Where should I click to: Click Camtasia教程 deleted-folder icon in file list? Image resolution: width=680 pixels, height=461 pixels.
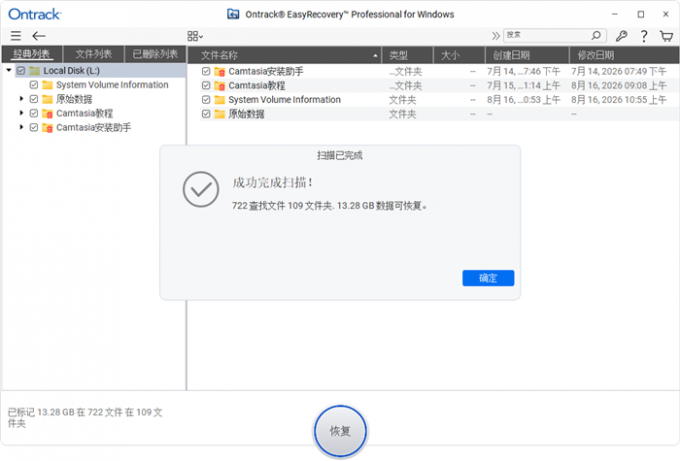tap(220, 86)
